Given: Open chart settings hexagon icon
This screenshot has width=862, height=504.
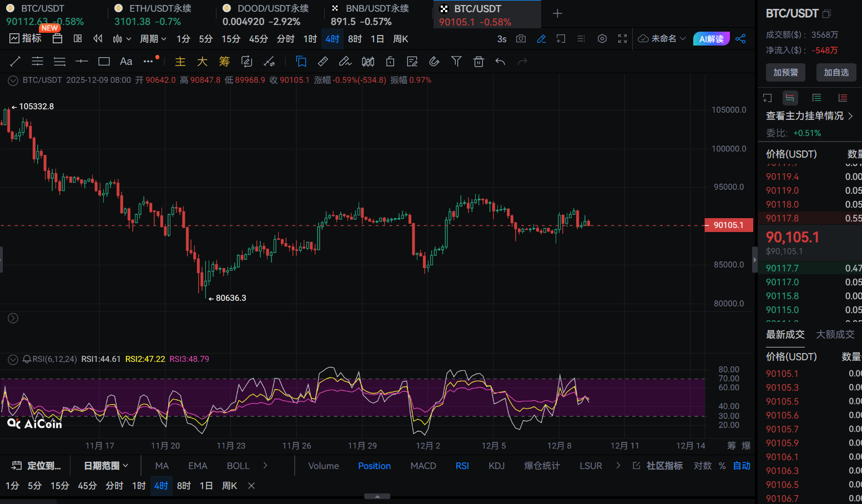Looking at the screenshot, I should [602, 39].
